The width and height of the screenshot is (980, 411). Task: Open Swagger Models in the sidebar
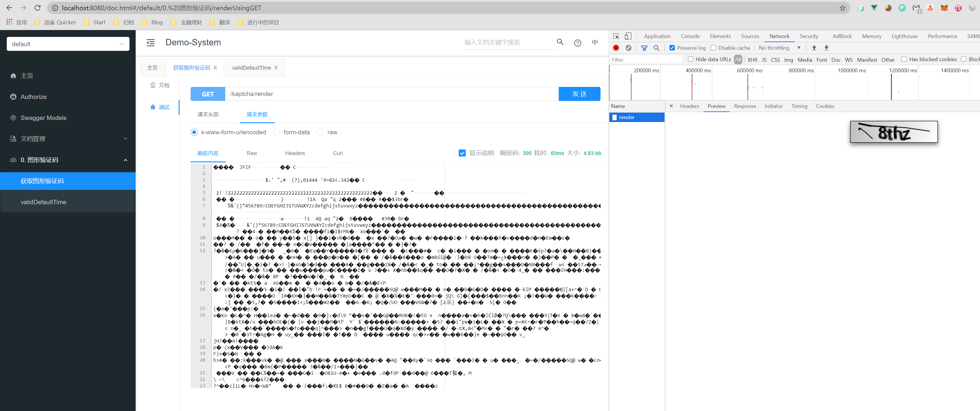(43, 118)
